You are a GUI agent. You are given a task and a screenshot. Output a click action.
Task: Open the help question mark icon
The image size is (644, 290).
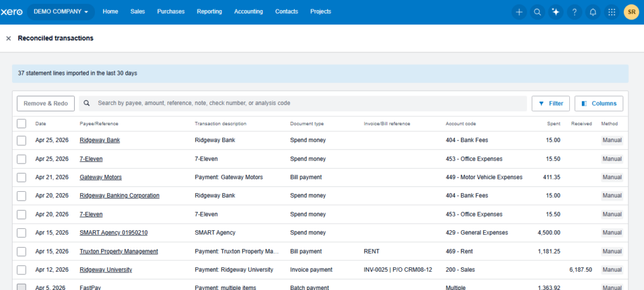point(575,12)
